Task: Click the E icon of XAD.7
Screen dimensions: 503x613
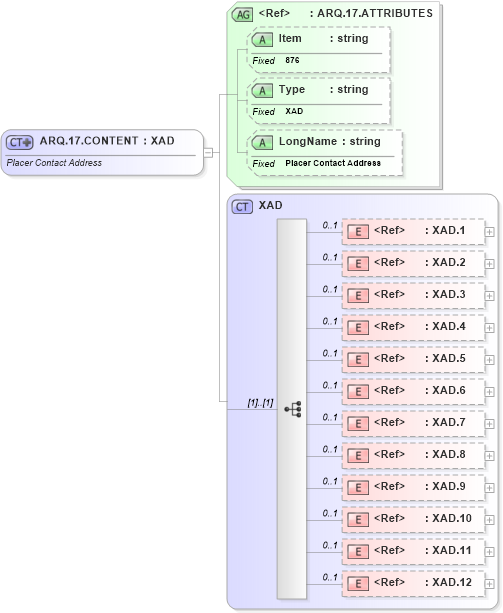Action: [358, 424]
